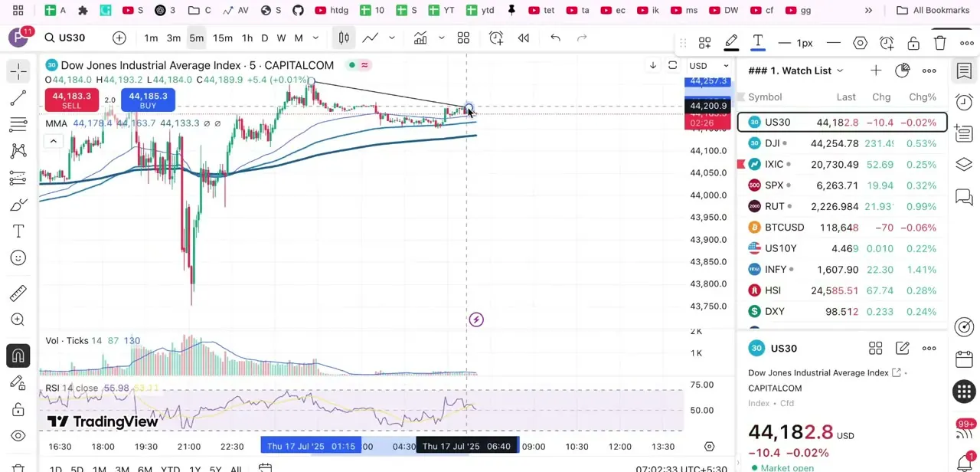Viewport: 980px width, 472px height.
Task: Start bar replay mode
Action: tap(524, 38)
